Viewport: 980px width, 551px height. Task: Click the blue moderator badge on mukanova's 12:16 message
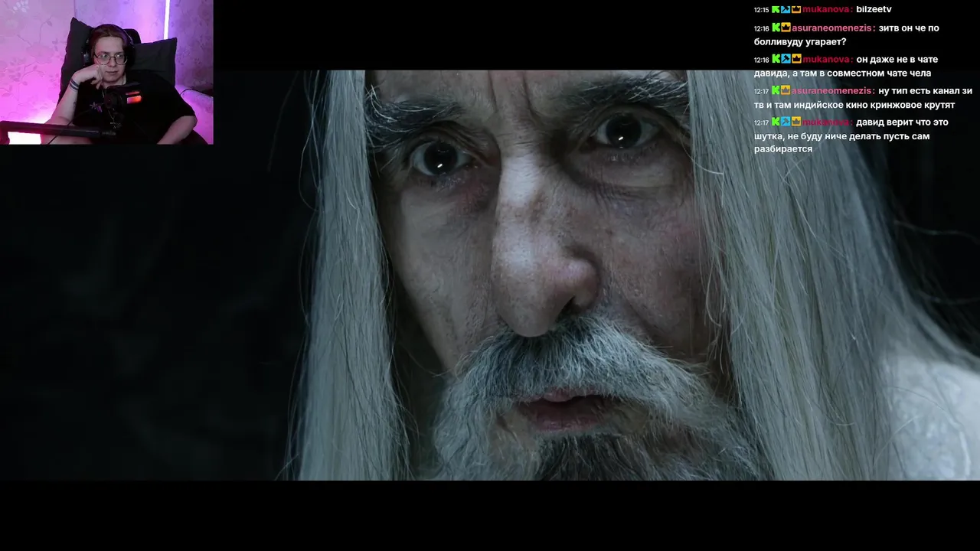(786, 59)
